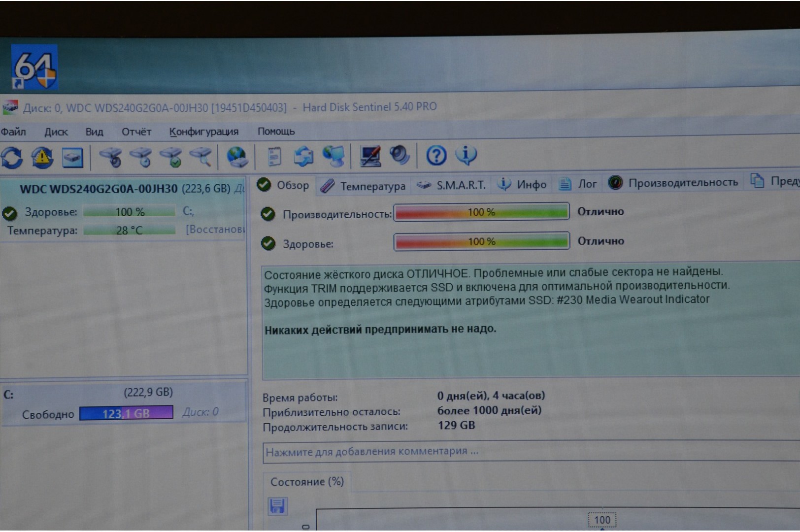Click the disk icon with clock
The height and width of the screenshot is (532, 800).
tap(141, 158)
